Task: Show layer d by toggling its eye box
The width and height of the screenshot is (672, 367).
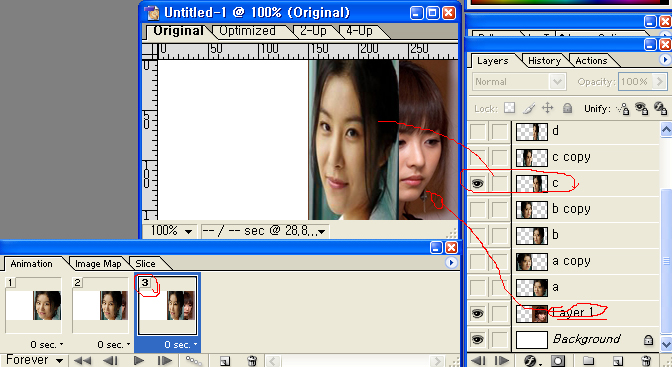Action: (477, 132)
